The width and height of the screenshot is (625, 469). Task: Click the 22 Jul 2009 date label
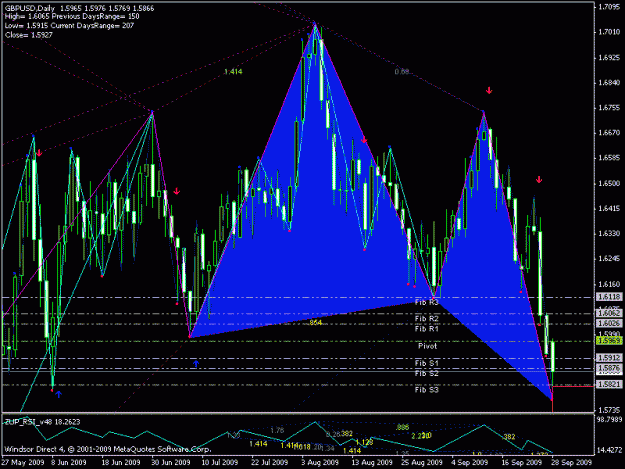pyautogui.click(x=269, y=462)
